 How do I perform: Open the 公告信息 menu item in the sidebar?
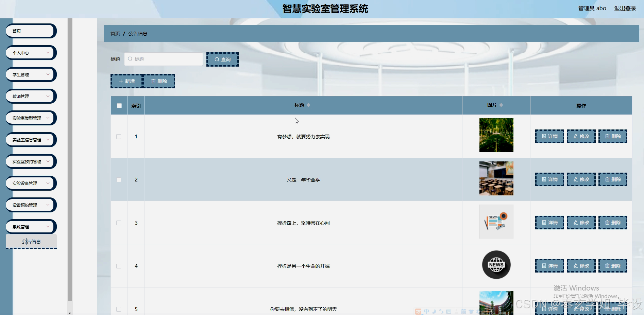[x=31, y=241]
